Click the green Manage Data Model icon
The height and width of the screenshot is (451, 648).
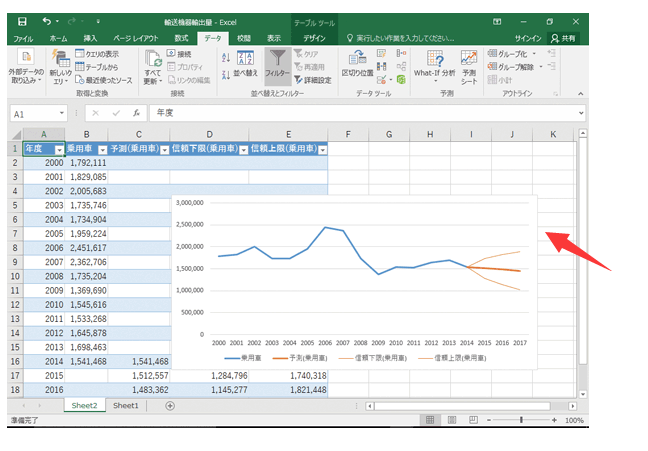click(401, 79)
